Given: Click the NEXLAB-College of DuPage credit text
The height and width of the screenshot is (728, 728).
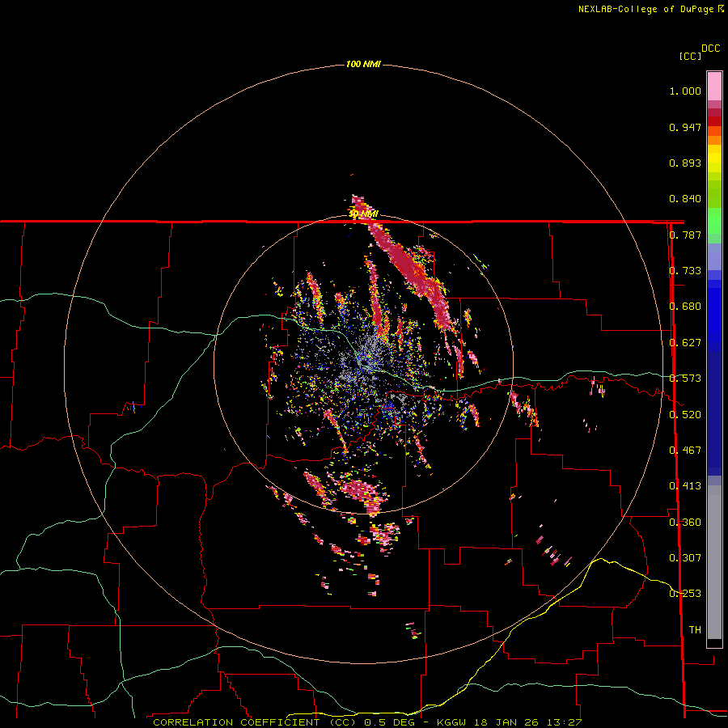Looking at the screenshot, I should [x=645, y=9].
